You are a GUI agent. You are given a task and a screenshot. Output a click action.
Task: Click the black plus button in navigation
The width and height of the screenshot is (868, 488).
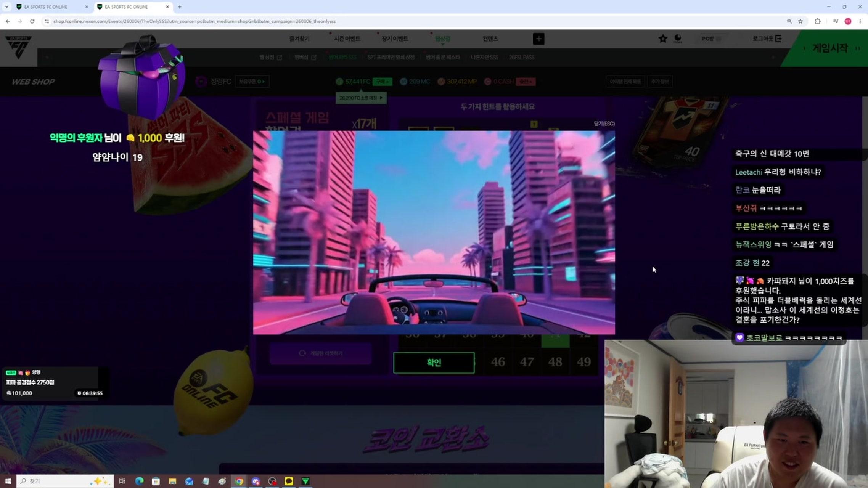538,39
